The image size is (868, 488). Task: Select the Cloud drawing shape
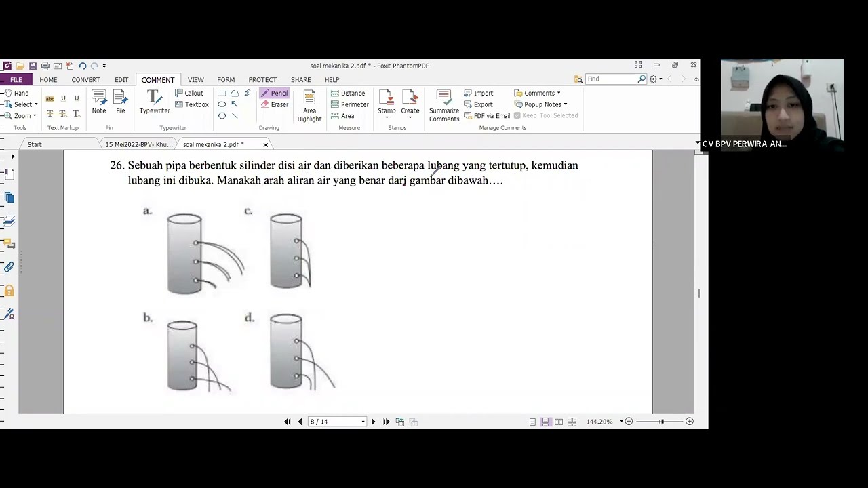click(x=235, y=94)
